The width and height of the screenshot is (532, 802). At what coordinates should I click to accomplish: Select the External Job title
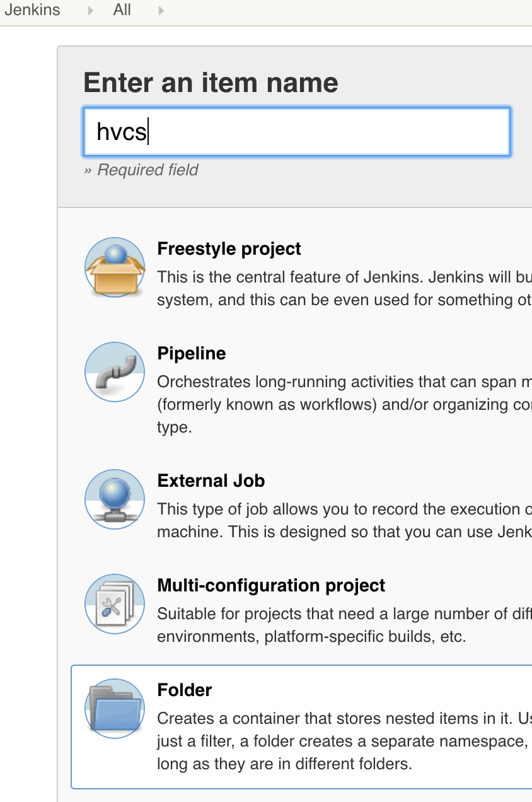coord(211,480)
